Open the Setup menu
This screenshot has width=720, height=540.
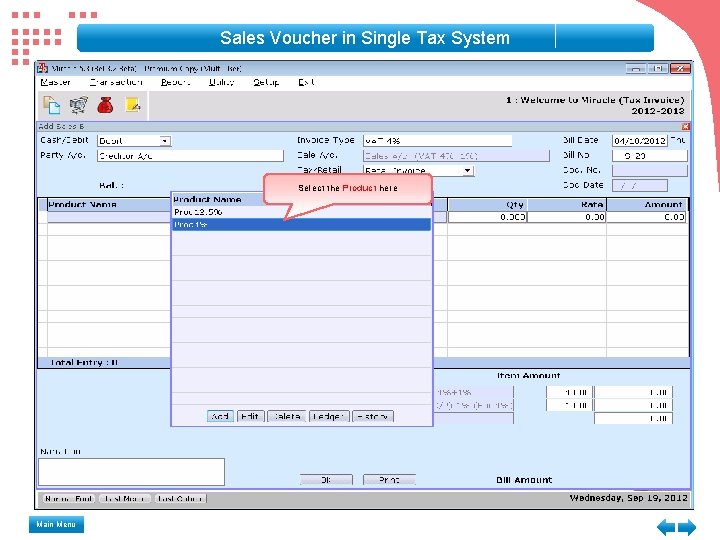pos(266,82)
